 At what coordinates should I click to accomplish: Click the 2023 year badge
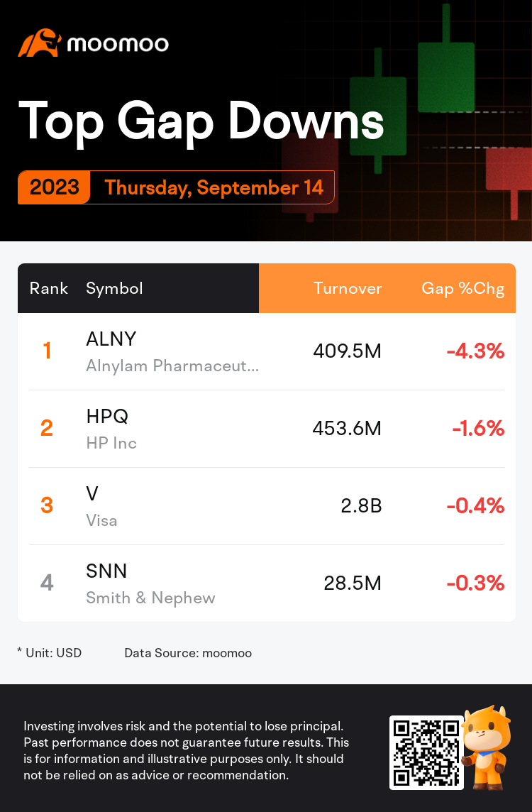[x=54, y=187]
